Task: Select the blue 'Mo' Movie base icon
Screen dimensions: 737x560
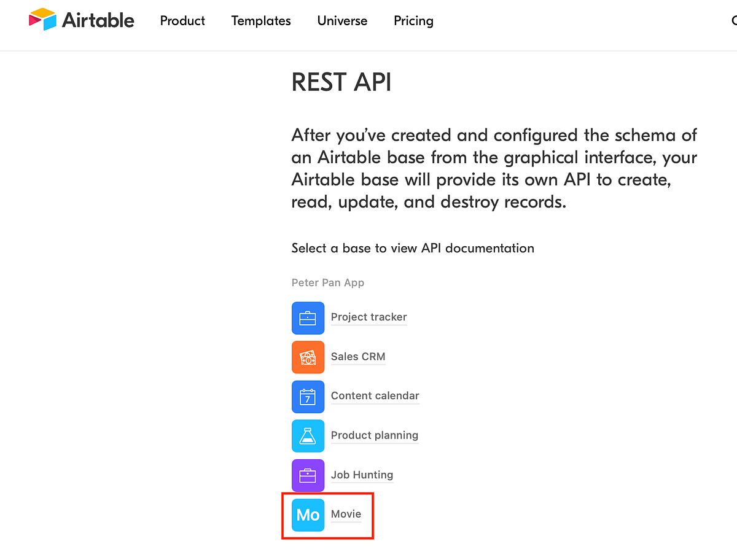Action: point(308,515)
